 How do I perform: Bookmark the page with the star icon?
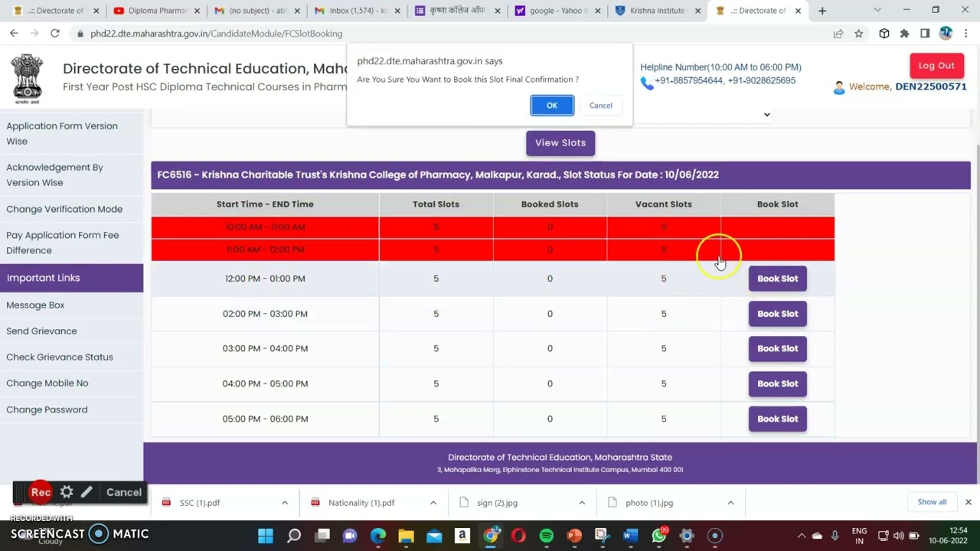[x=859, y=34]
